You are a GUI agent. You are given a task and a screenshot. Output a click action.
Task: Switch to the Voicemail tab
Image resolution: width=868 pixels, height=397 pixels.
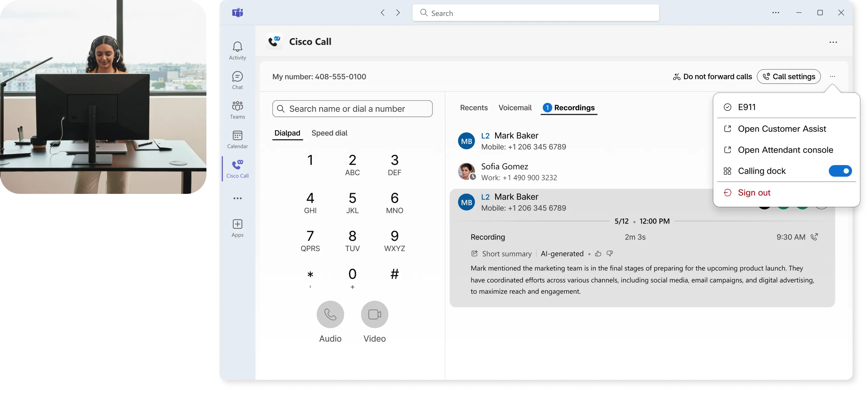[515, 108]
